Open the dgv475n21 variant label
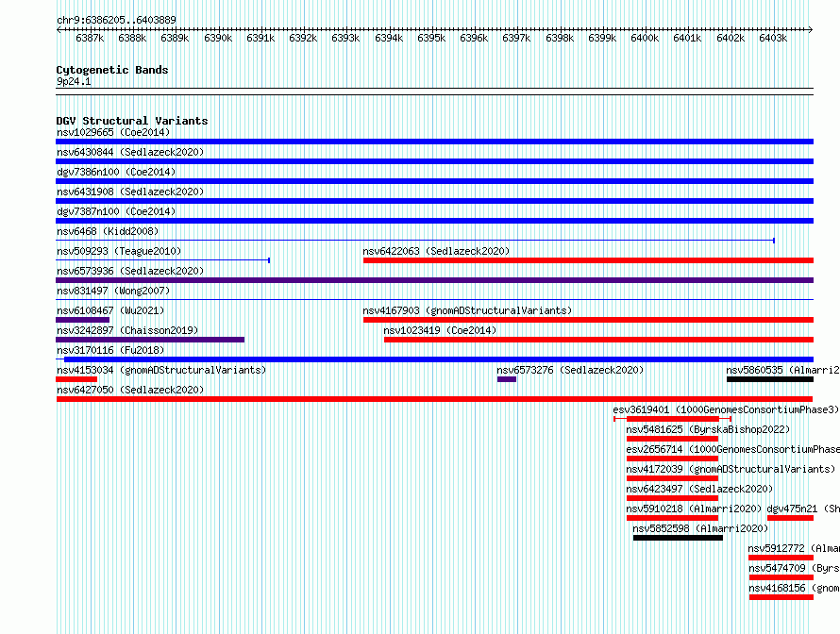 click(x=803, y=509)
